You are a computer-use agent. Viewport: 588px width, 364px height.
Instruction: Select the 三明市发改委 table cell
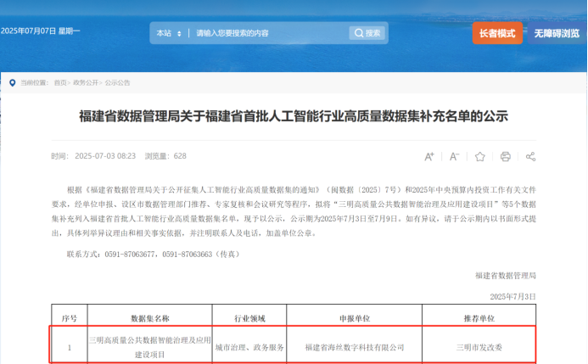pyautogui.click(x=479, y=346)
